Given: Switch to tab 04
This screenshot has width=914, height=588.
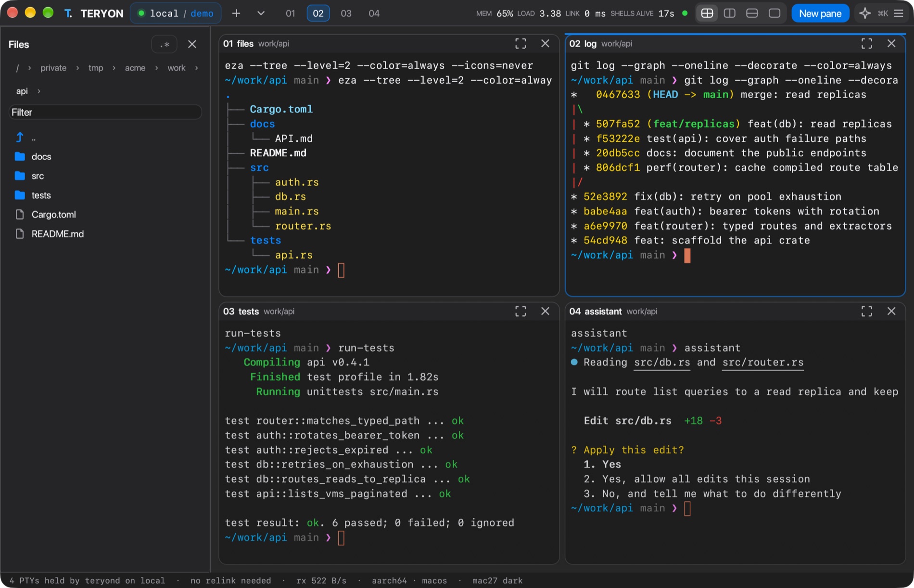Looking at the screenshot, I should coord(374,13).
